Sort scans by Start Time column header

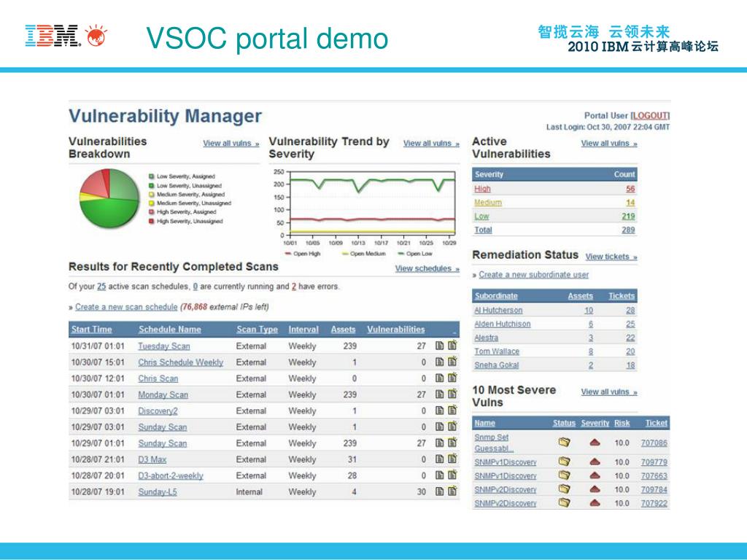tap(91, 330)
